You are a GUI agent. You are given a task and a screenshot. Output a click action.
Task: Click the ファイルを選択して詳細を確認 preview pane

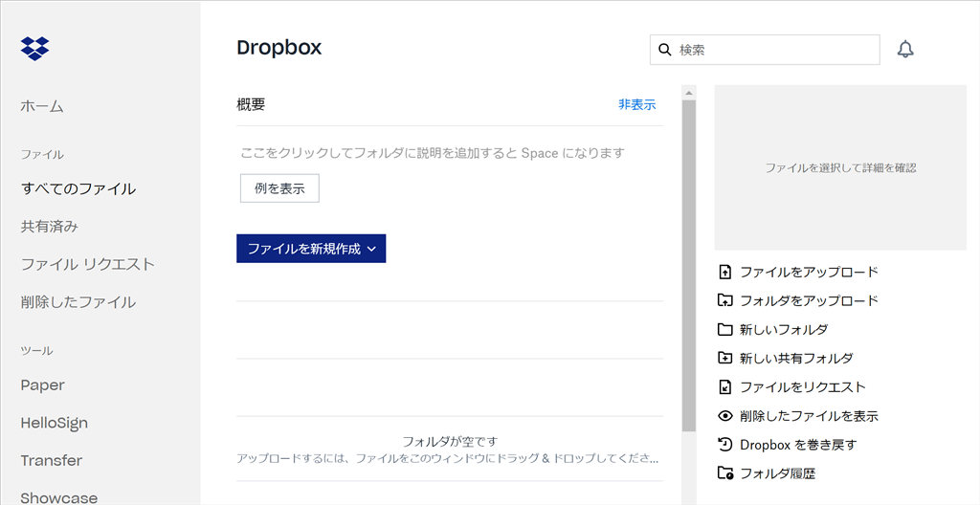click(840, 167)
